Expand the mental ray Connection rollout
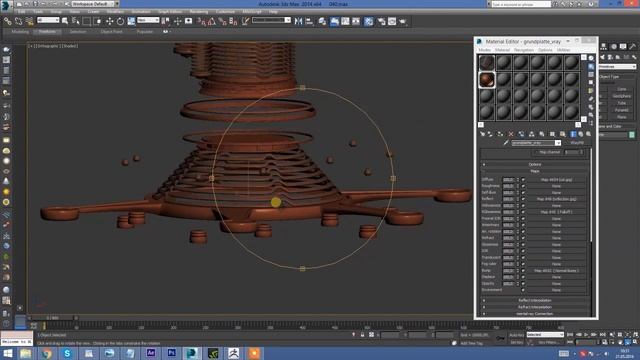Viewport: 640px width, 360px height. coord(535,313)
